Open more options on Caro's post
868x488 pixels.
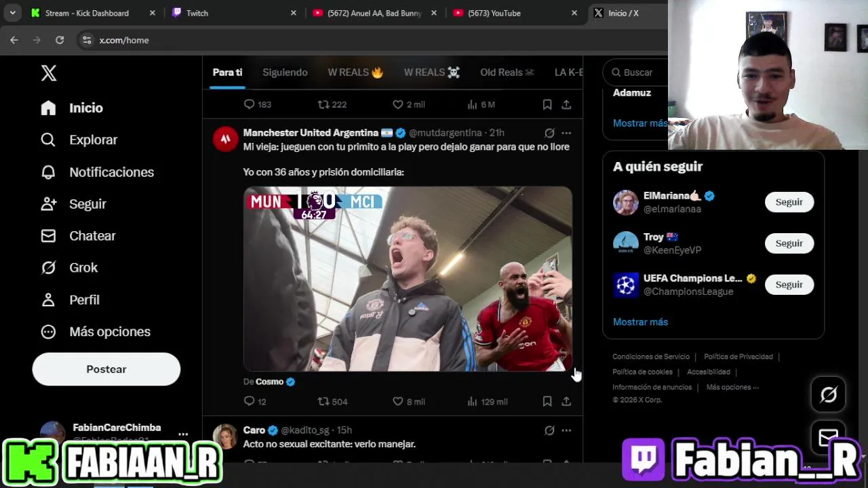[x=566, y=430]
